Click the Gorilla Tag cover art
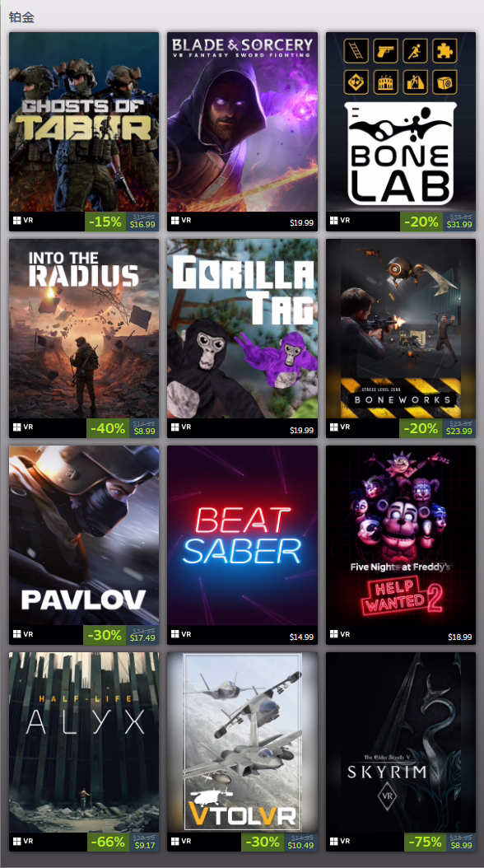The height and width of the screenshot is (868, 484). pyautogui.click(x=242, y=329)
